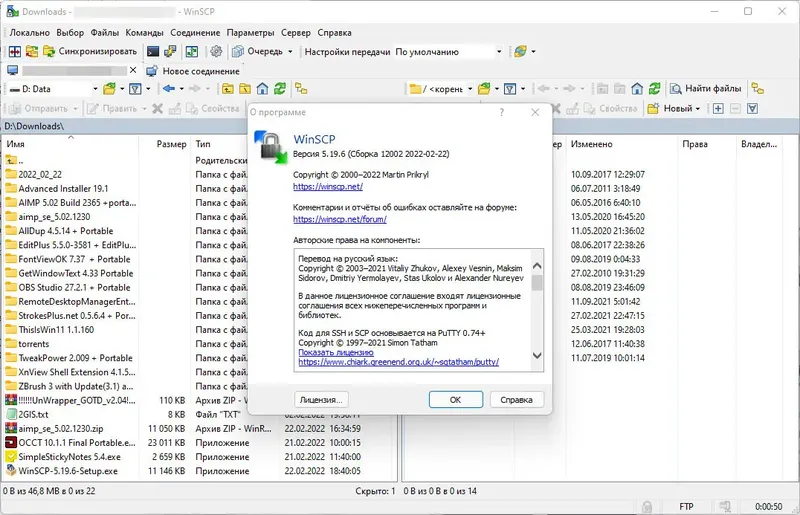Screen dimensions: 800x515
Task: Toggle the local directory tree icon
Action: [301, 89]
